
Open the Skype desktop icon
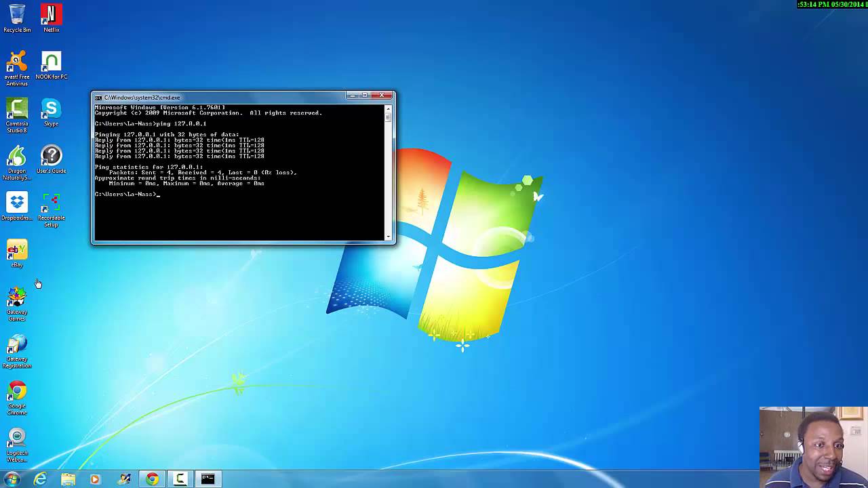(x=51, y=113)
